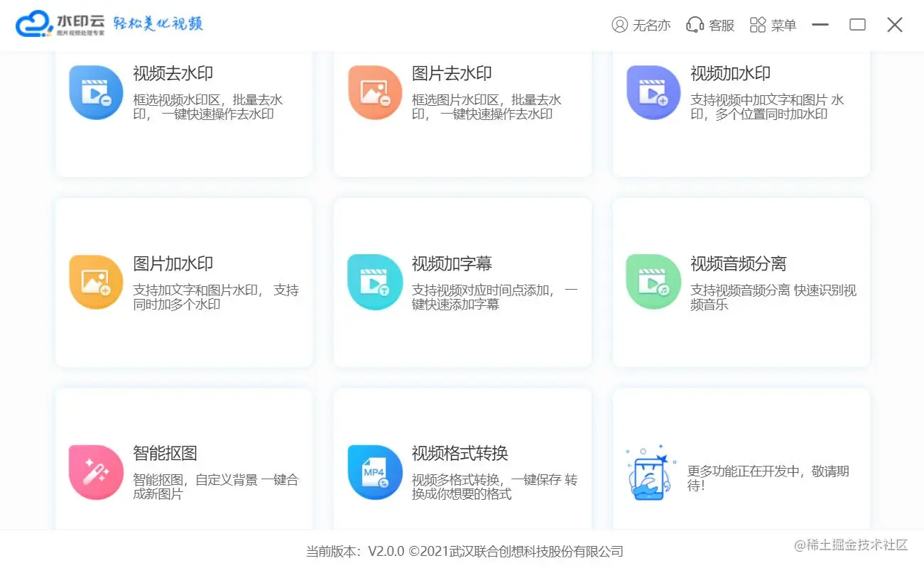Select the 视频音频分离 title
924x568 pixels.
click(x=739, y=263)
